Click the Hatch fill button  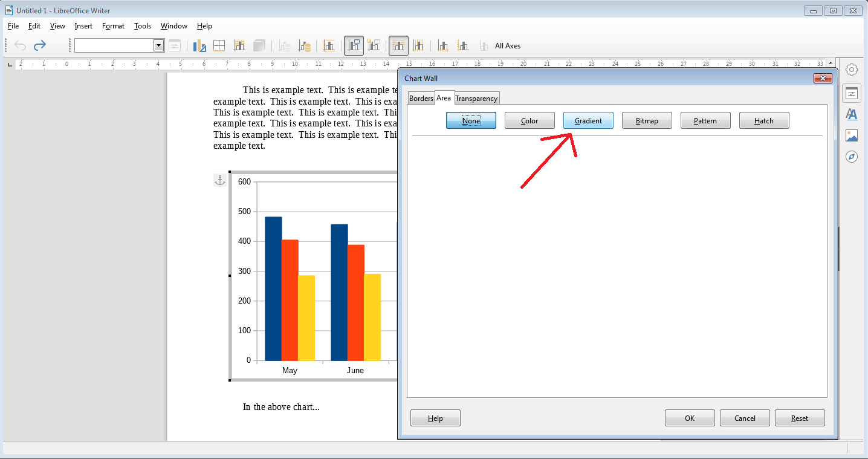click(x=764, y=121)
